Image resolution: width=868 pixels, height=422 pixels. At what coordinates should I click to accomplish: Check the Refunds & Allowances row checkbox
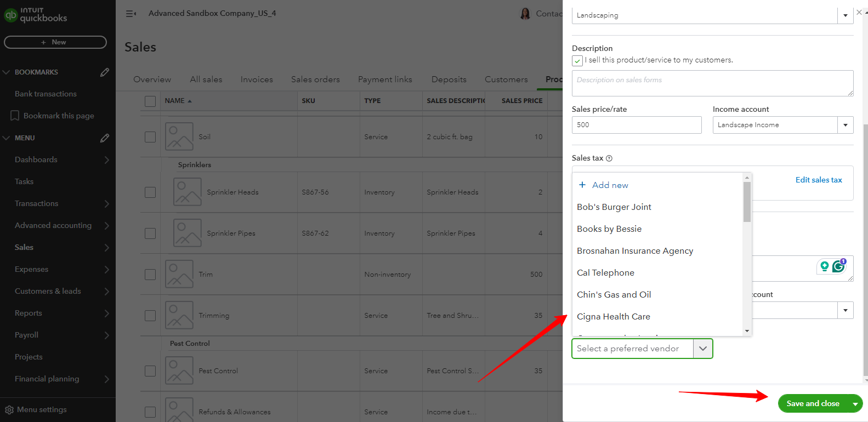(x=150, y=412)
